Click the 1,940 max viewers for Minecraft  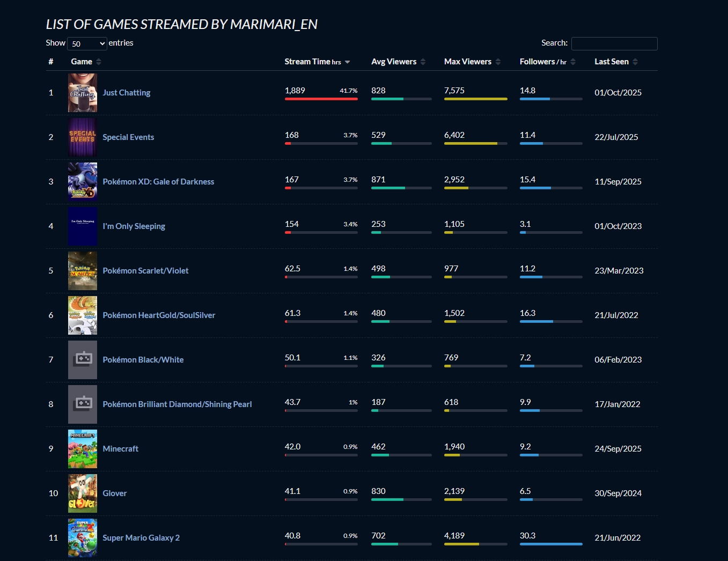pos(454,447)
